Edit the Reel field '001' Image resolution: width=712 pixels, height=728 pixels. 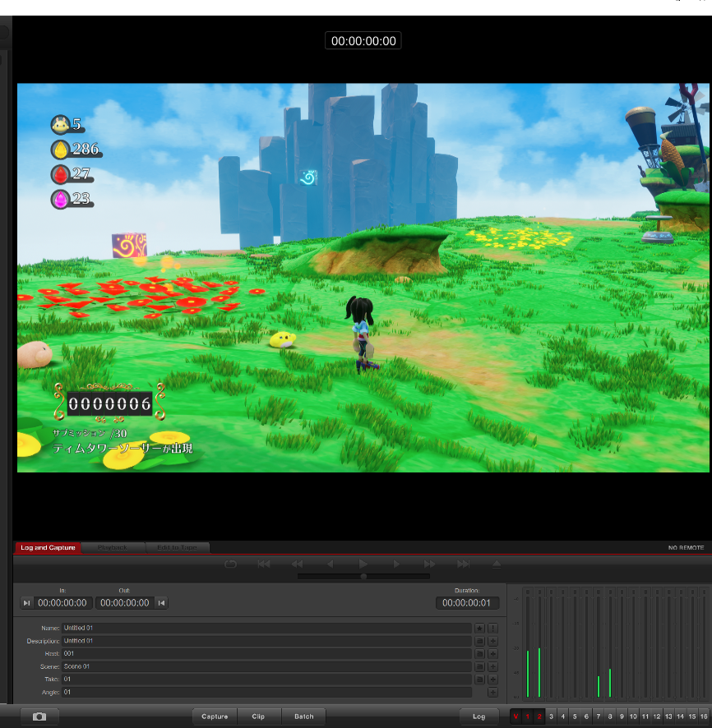266,654
